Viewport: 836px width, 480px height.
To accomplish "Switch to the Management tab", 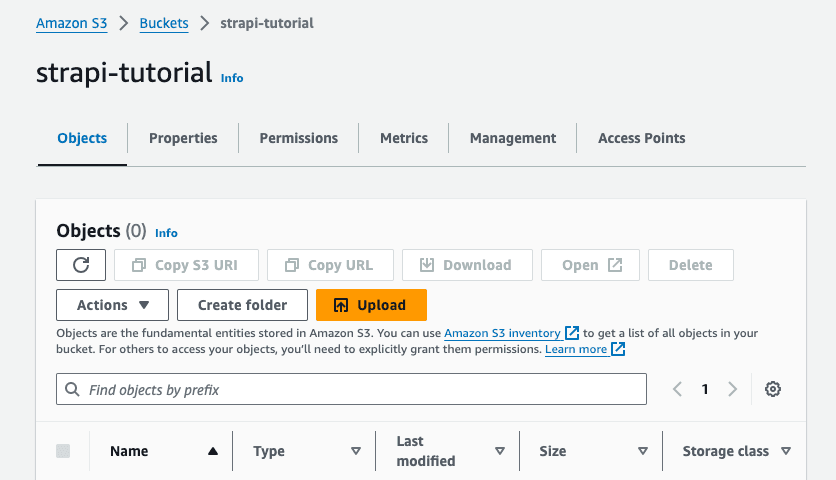I will pos(513,138).
